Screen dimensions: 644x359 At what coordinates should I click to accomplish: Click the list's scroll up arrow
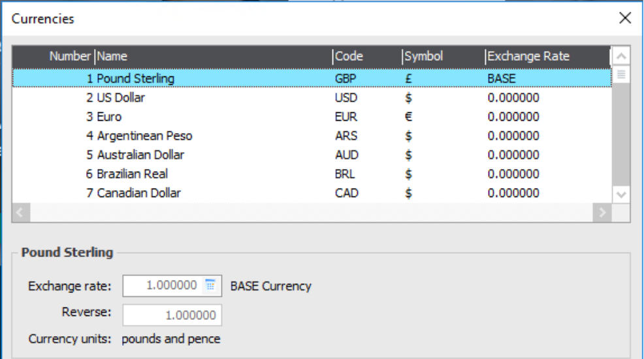(x=621, y=56)
